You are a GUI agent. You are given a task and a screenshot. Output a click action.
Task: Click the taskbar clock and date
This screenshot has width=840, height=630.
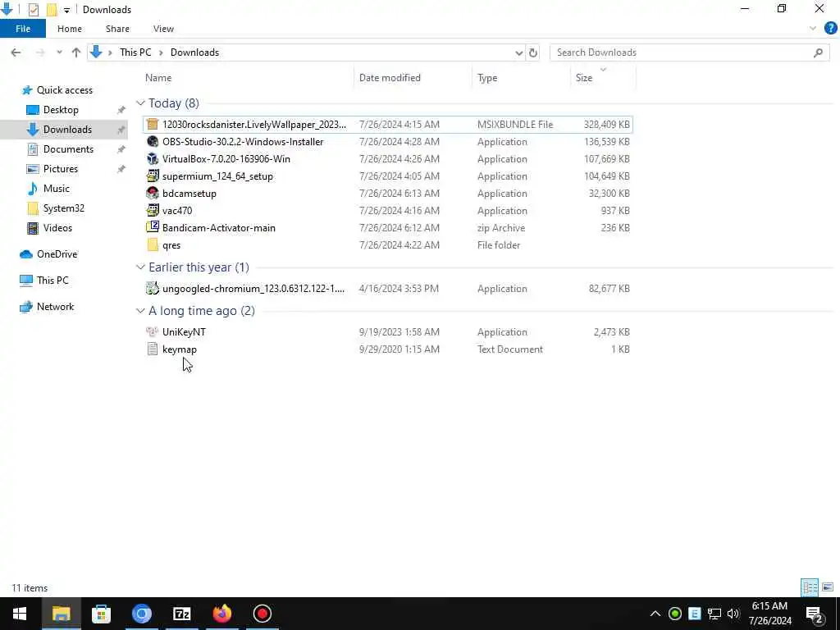coord(769,614)
